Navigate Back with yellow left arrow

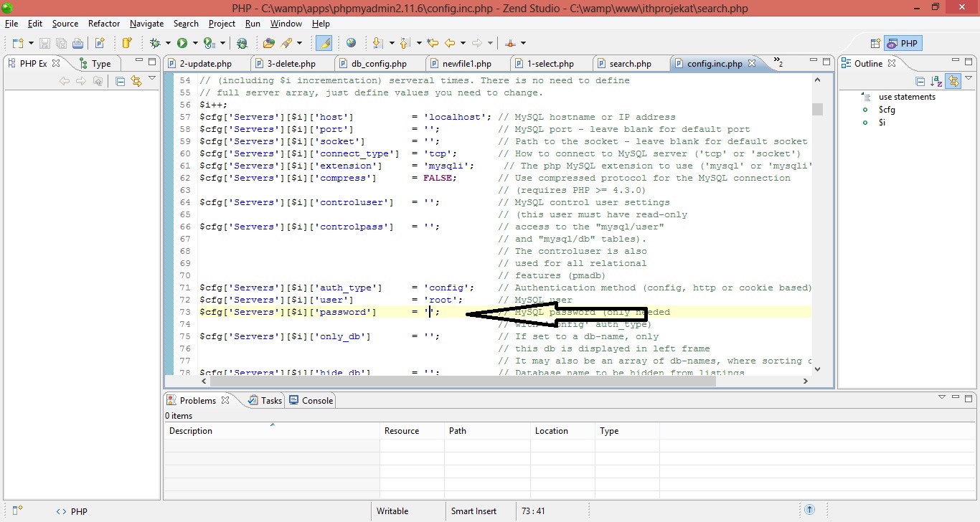450,43
